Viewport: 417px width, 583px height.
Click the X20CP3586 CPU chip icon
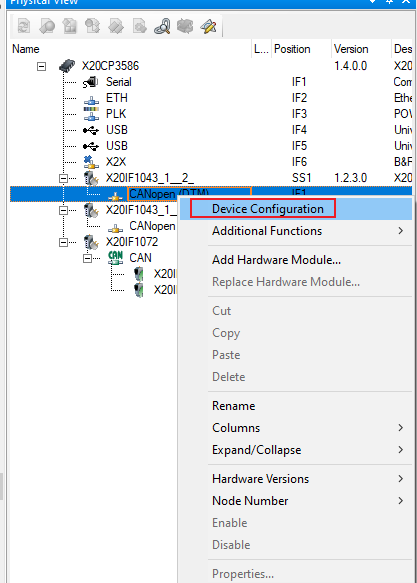tap(67, 66)
